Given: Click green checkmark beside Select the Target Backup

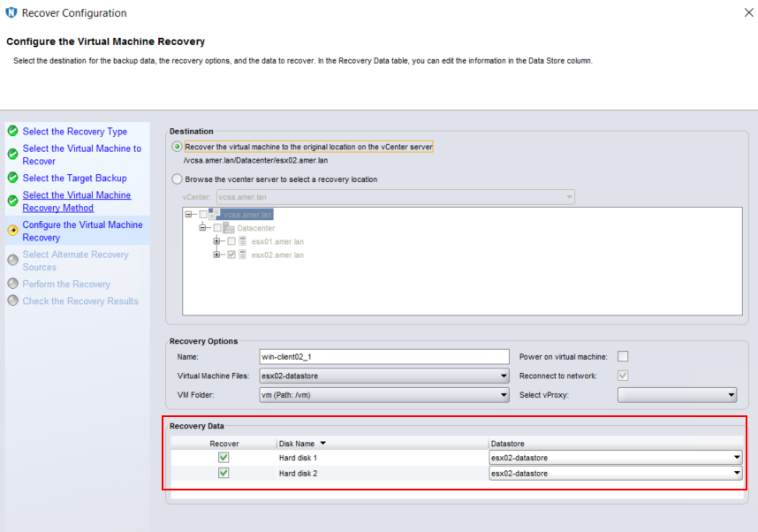Looking at the screenshot, I should click(x=12, y=178).
